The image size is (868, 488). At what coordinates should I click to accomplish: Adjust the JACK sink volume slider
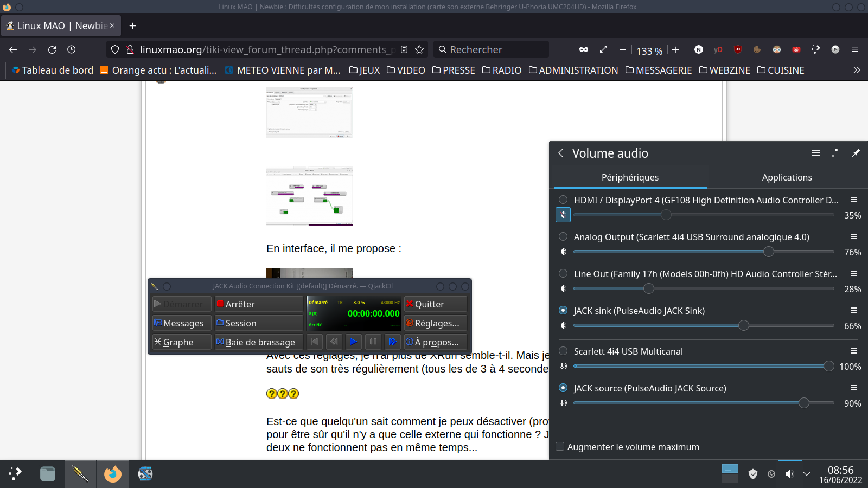pyautogui.click(x=704, y=325)
